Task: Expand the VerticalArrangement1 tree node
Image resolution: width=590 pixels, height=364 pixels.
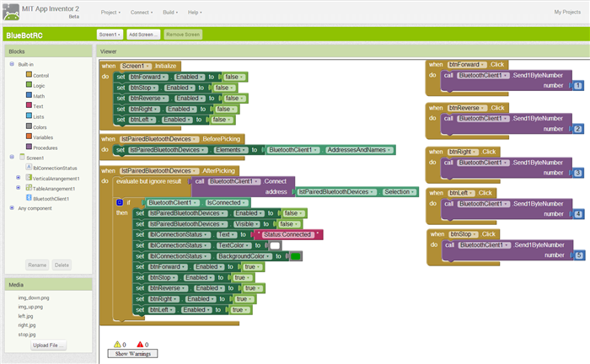Action: click(18, 178)
